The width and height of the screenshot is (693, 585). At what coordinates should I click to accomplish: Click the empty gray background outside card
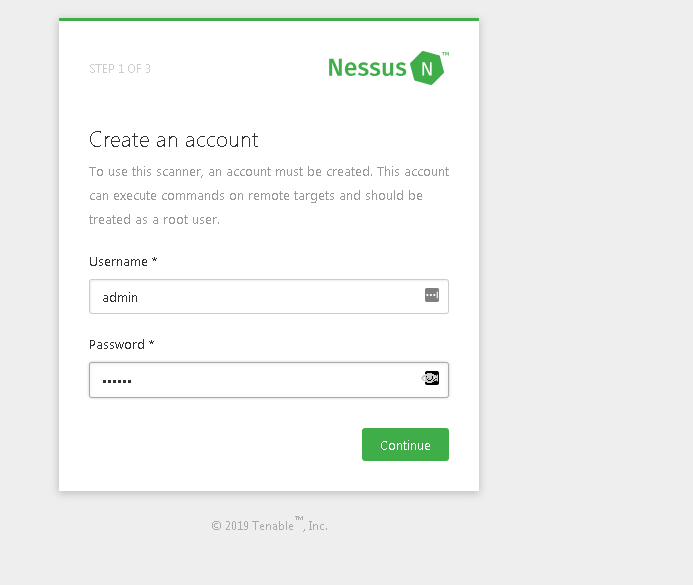tap(590, 300)
